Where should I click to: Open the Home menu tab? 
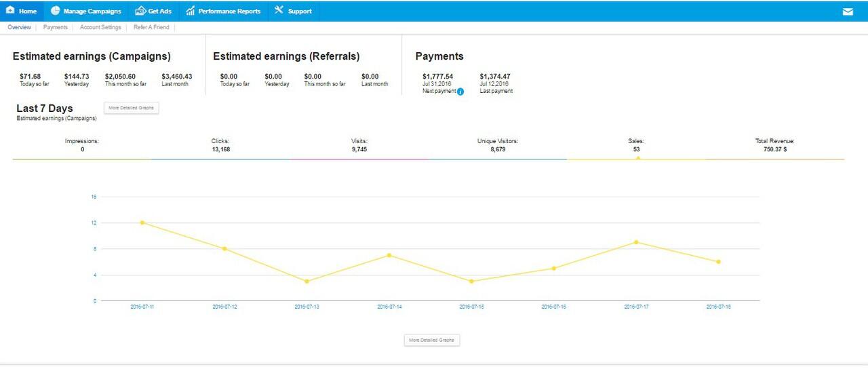[x=22, y=11]
